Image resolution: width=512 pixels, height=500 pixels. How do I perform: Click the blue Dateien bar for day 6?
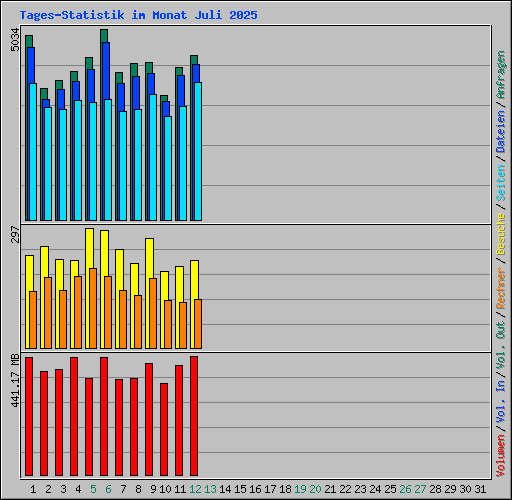[106, 71]
